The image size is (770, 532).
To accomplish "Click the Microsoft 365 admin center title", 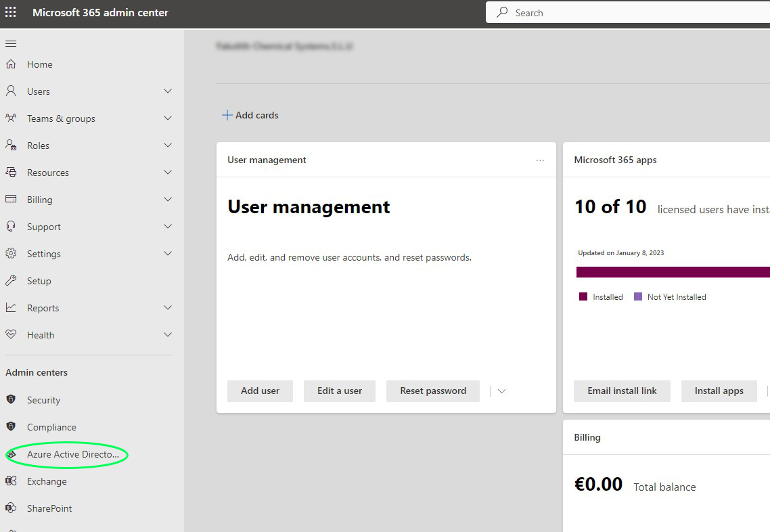I will click(x=100, y=13).
